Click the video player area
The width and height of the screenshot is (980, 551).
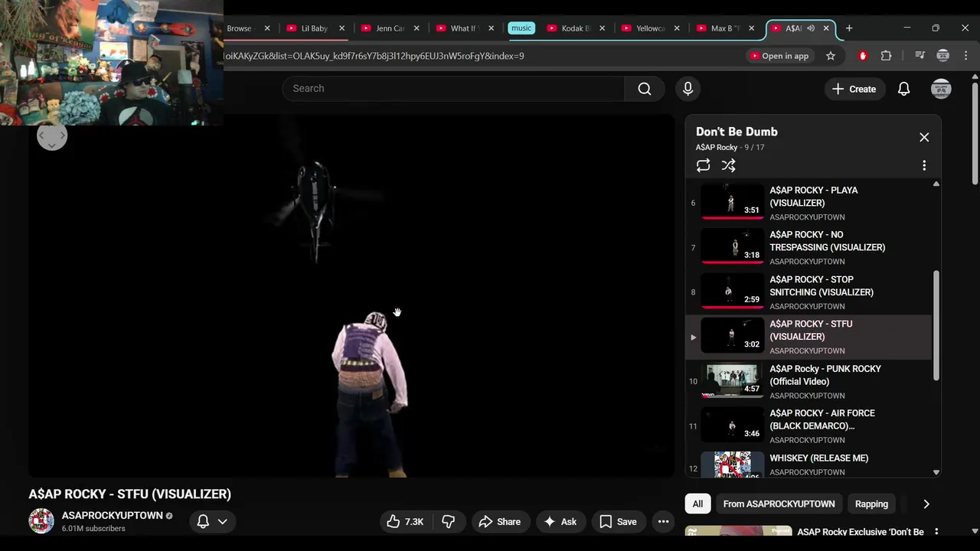click(352, 296)
